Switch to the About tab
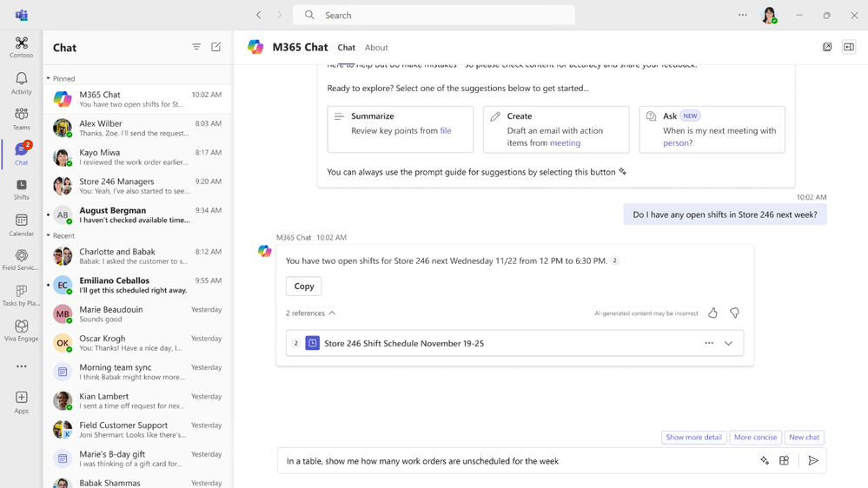 point(376,48)
